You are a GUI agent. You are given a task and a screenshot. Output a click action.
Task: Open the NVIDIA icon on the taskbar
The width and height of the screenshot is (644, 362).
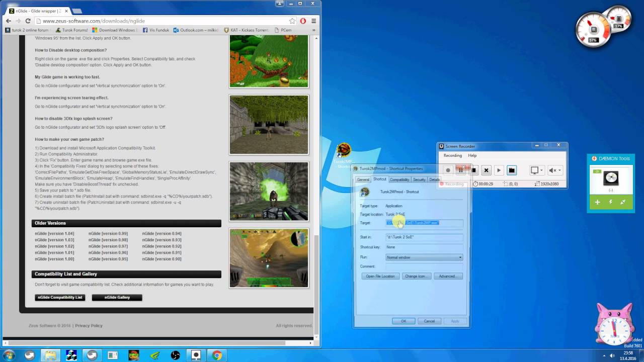click(154, 355)
